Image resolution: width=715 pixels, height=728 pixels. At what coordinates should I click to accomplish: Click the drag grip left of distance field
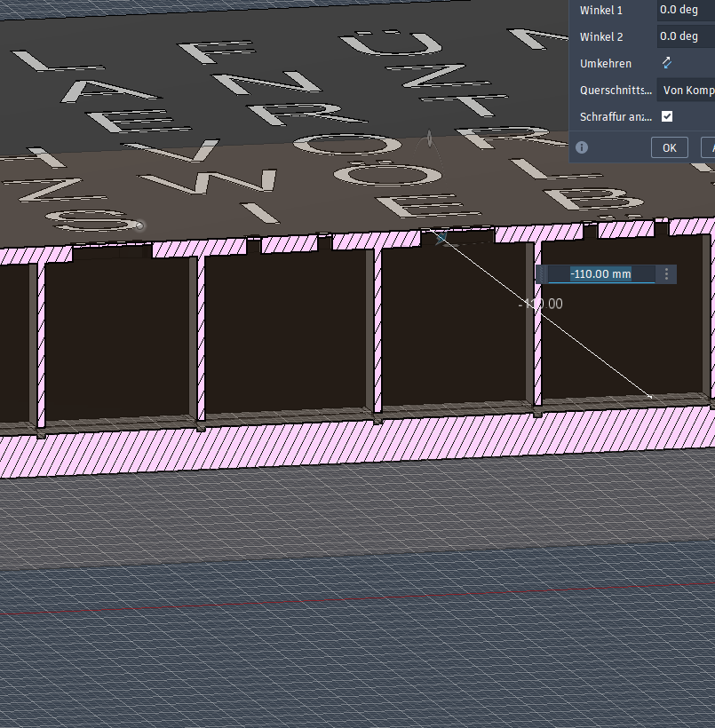[x=542, y=274]
